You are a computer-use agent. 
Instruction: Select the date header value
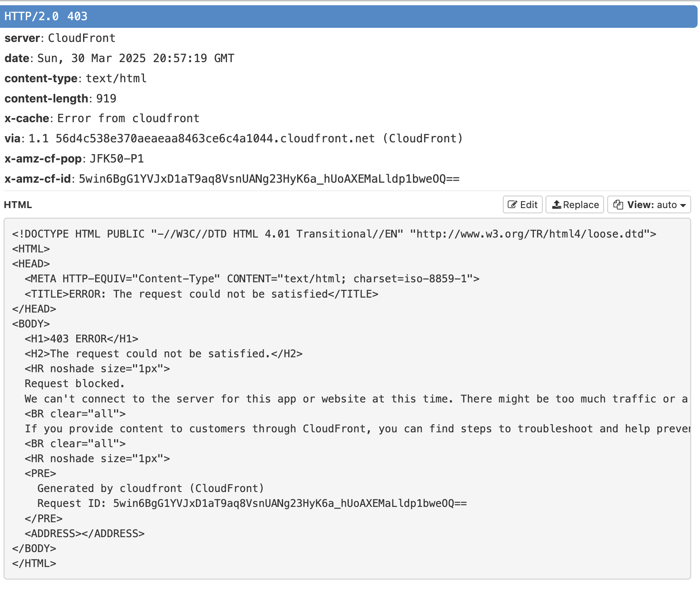click(135, 58)
